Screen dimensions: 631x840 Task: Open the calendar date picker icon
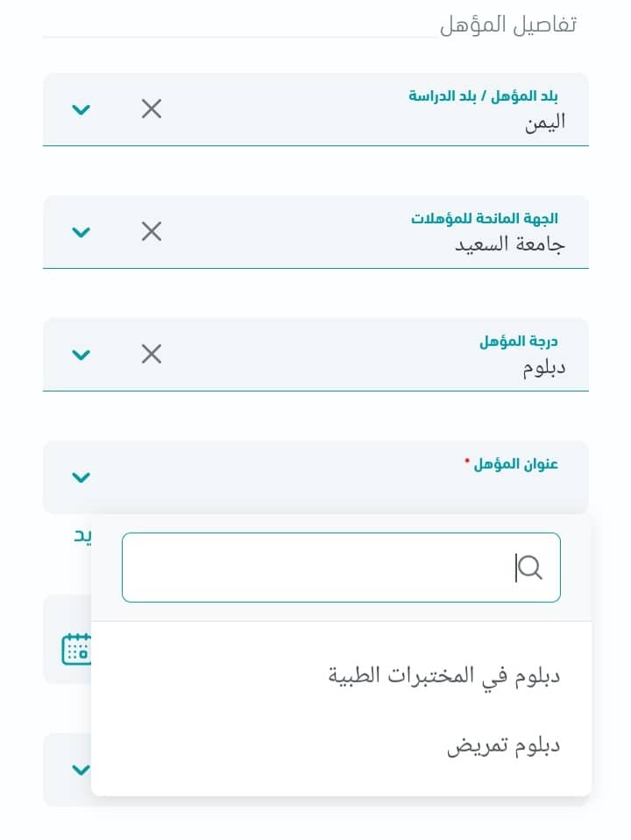point(76,649)
